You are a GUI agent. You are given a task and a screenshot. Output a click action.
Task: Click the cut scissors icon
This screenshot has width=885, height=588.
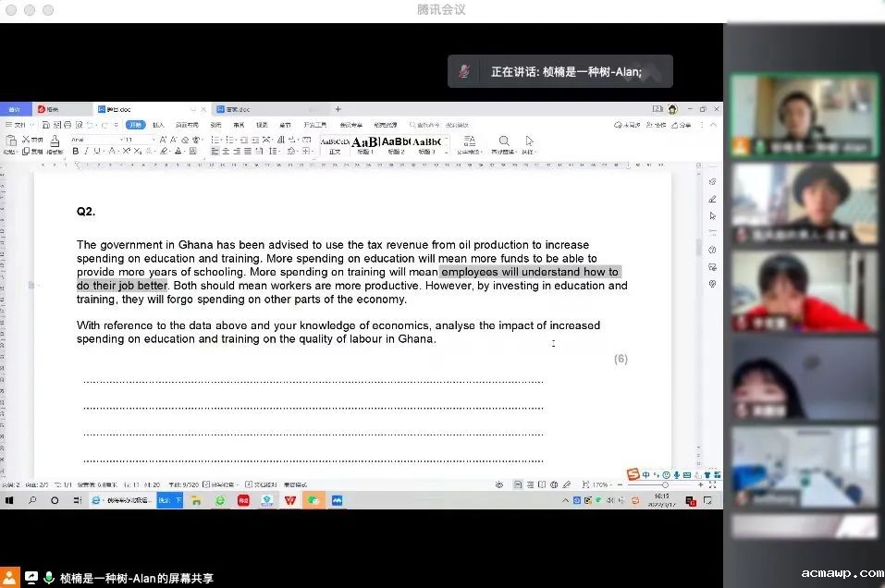(x=31, y=140)
